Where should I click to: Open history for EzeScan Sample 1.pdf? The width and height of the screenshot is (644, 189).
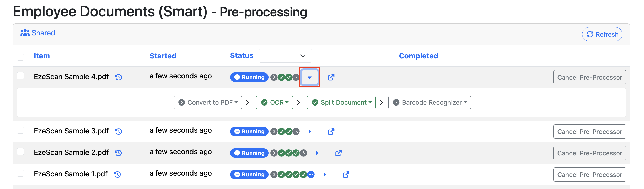pyautogui.click(x=117, y=174)
